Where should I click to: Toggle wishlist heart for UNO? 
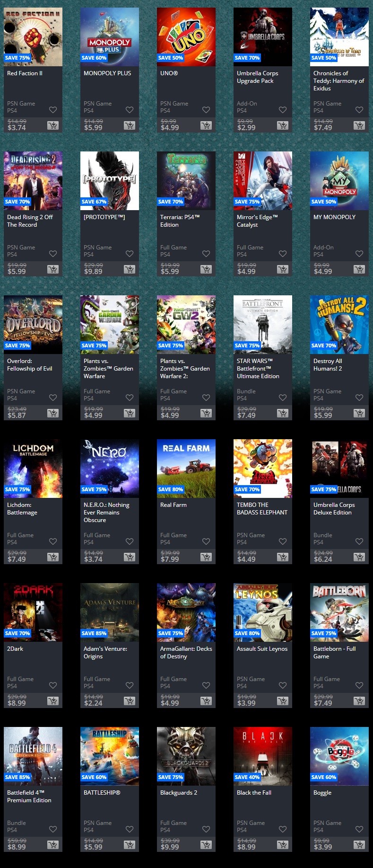206,110
